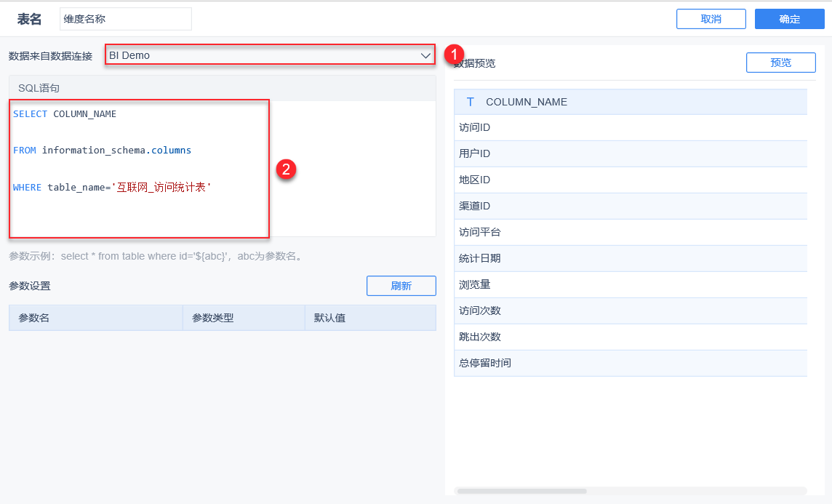Select the 访问次数 preview row

(x=631, y=311)
